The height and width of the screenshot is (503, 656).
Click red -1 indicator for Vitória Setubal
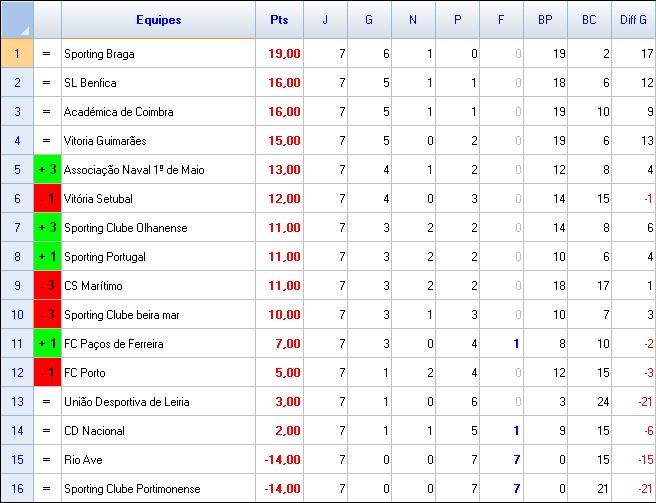[x=47, y=199]
